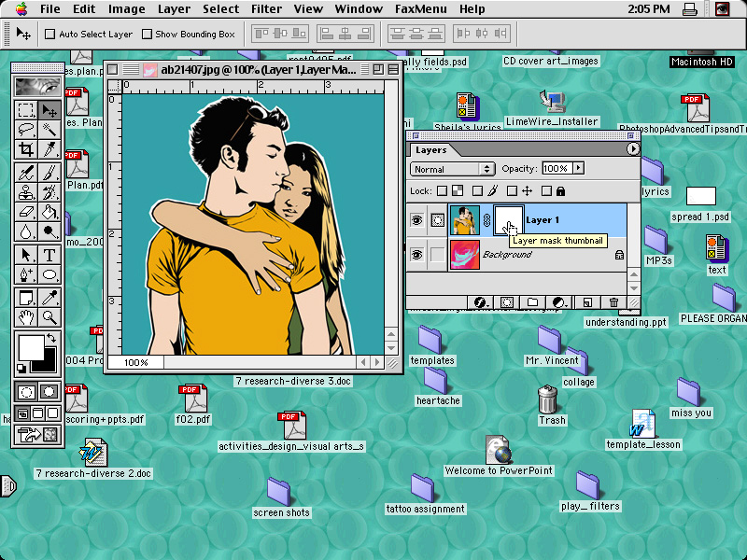The height and width of the screenshot is (560, 747).
Task: Check Lock position box
Action: pyautogui.click(x=512, y=191)
